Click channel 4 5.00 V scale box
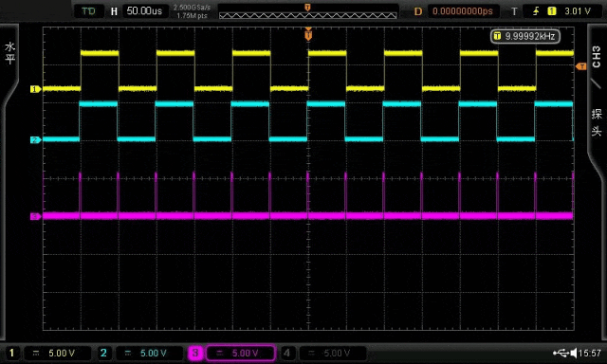Viewport: 607px width, 364px height. point(333,354)
